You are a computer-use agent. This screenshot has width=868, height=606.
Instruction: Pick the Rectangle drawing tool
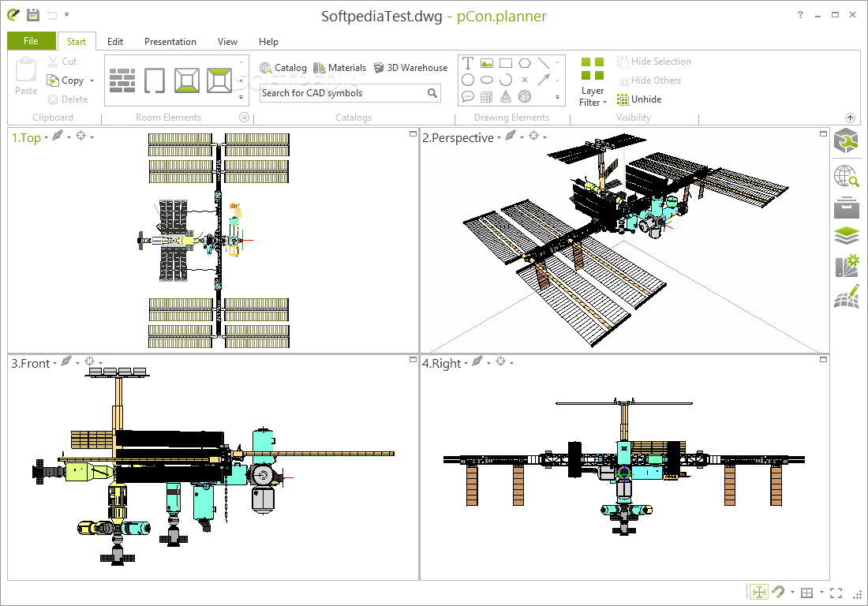tap(505, 63)
